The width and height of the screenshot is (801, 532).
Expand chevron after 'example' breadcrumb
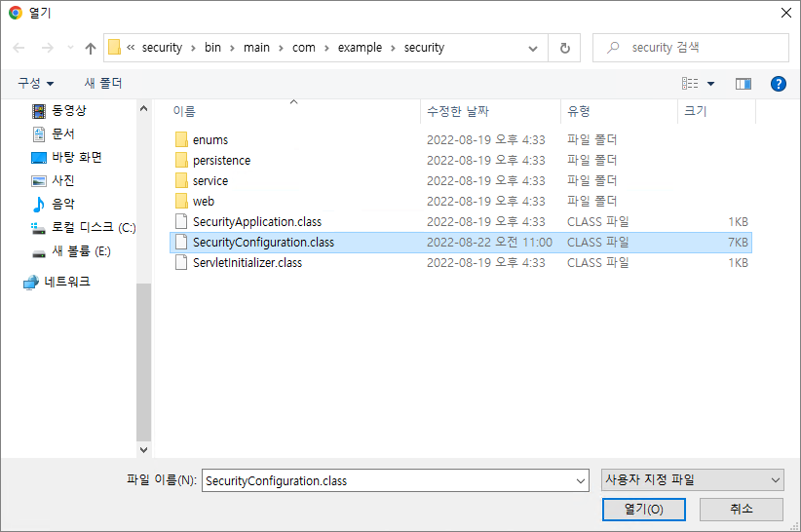coord(393,48)
